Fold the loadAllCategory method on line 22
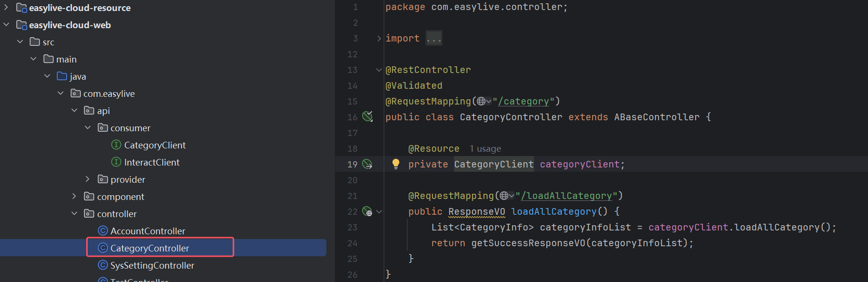The image size is (868, 282). click(x=379, y=211)
